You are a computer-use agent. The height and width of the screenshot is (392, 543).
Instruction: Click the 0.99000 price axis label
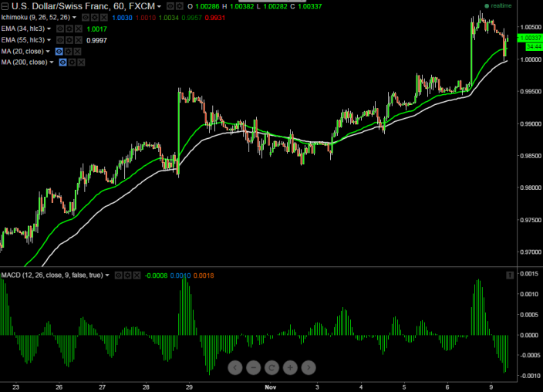tap(531, 123)
